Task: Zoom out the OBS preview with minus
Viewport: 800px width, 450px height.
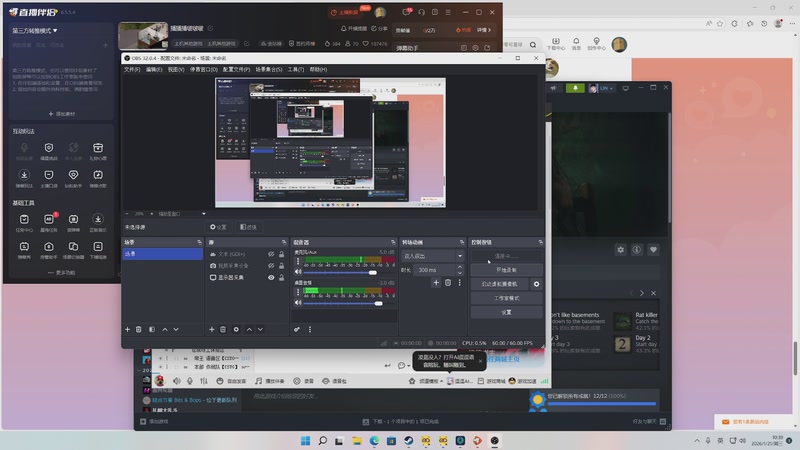Action: point(127,214)
